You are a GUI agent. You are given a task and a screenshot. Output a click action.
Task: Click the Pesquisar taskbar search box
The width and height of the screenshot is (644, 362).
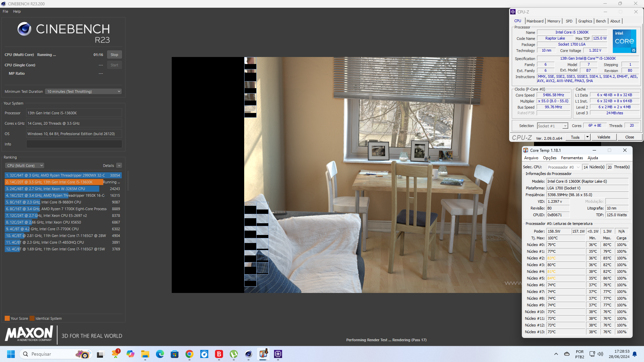(55, 354)
